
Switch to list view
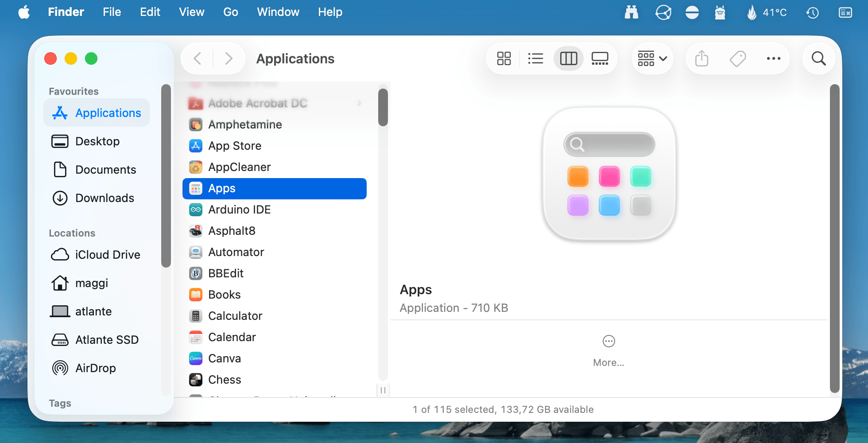click(535, 58)
